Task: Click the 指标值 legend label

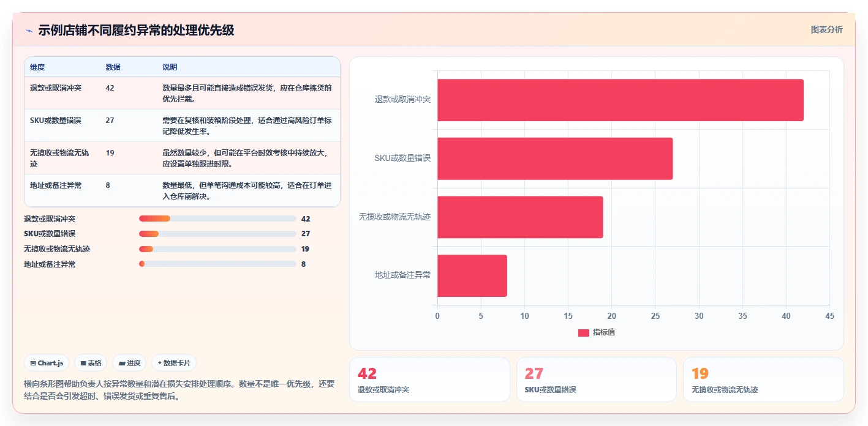Action: click(x=604, y=332)
